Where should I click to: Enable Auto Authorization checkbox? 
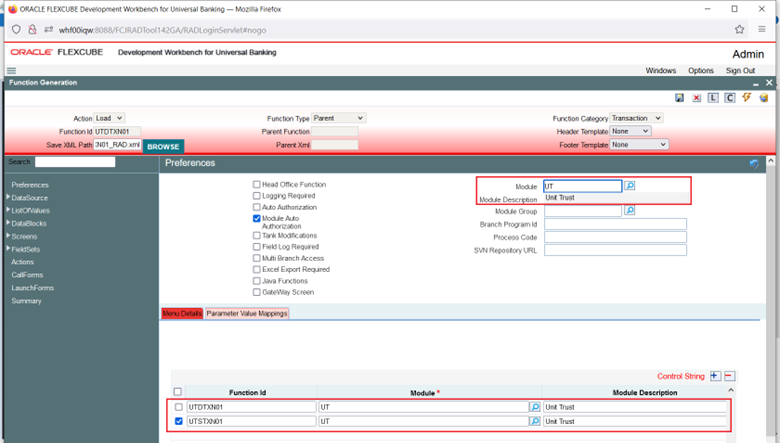point(257,207)
